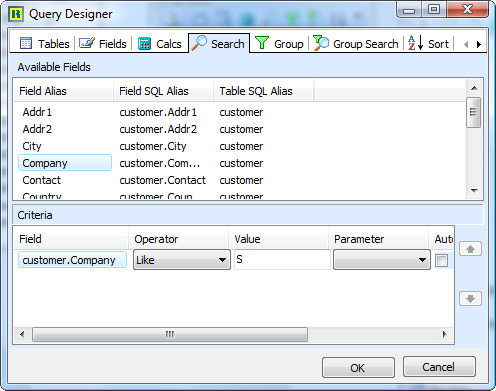Image resolution: width=496 pixels, height=391 pixels.
Task: Click the Tables grid icon
Action: point(26,43)
